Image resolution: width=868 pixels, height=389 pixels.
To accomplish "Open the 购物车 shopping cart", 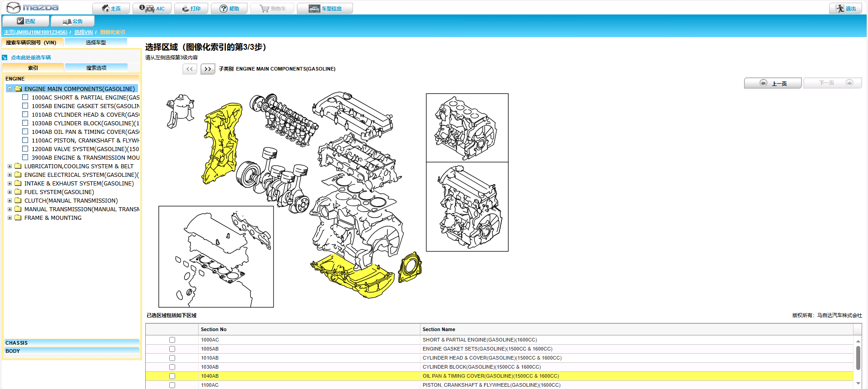I will pyautogui.click(x=272, y=9).
